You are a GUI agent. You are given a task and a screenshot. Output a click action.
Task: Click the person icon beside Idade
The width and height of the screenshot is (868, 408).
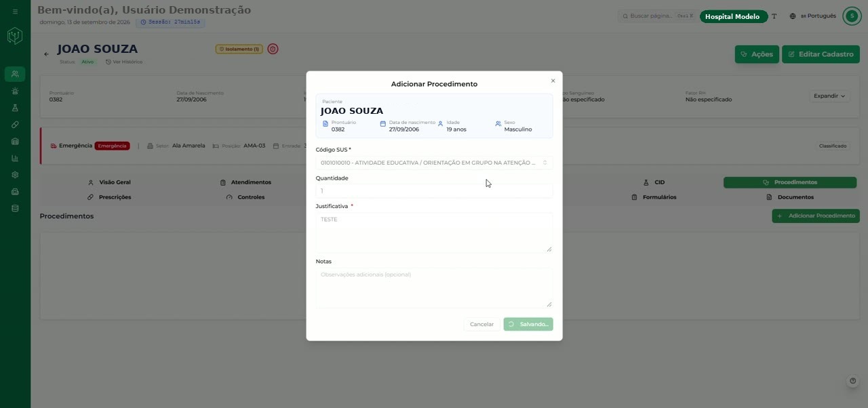440,124
